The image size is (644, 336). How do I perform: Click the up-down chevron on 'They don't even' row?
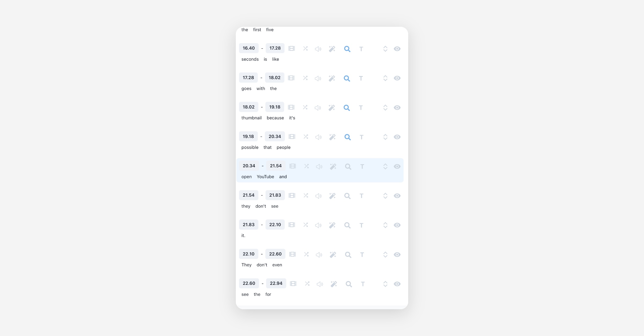(x=385, y=255)
